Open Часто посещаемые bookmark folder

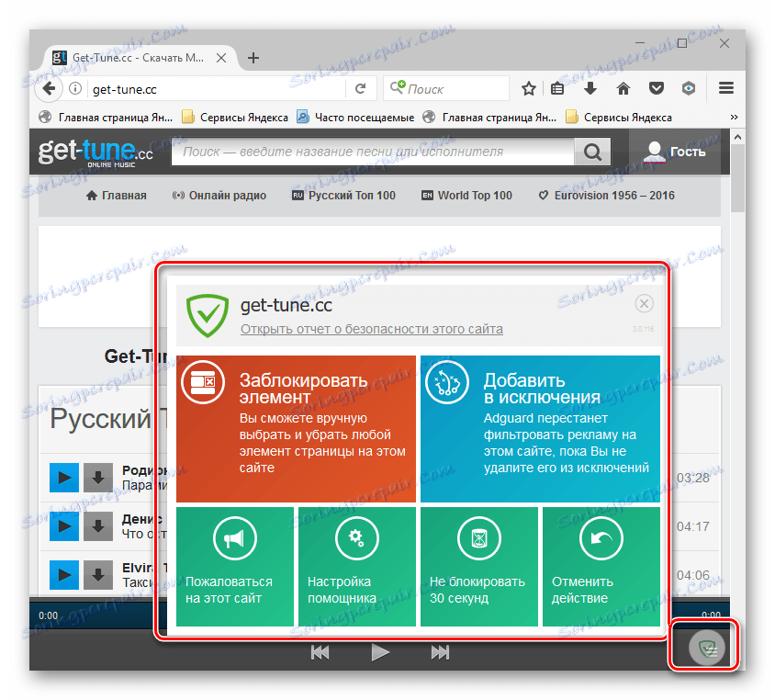[355, 118]
